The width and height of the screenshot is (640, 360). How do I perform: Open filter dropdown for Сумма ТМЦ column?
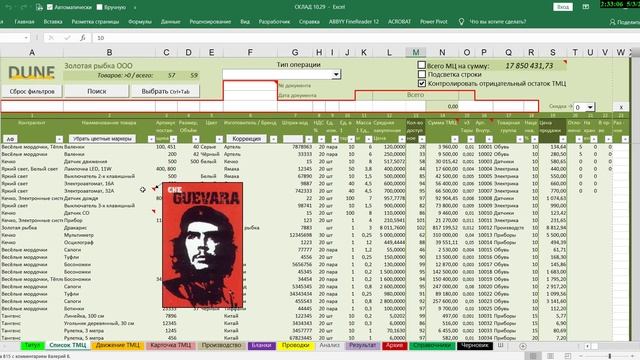pos(455,139)
